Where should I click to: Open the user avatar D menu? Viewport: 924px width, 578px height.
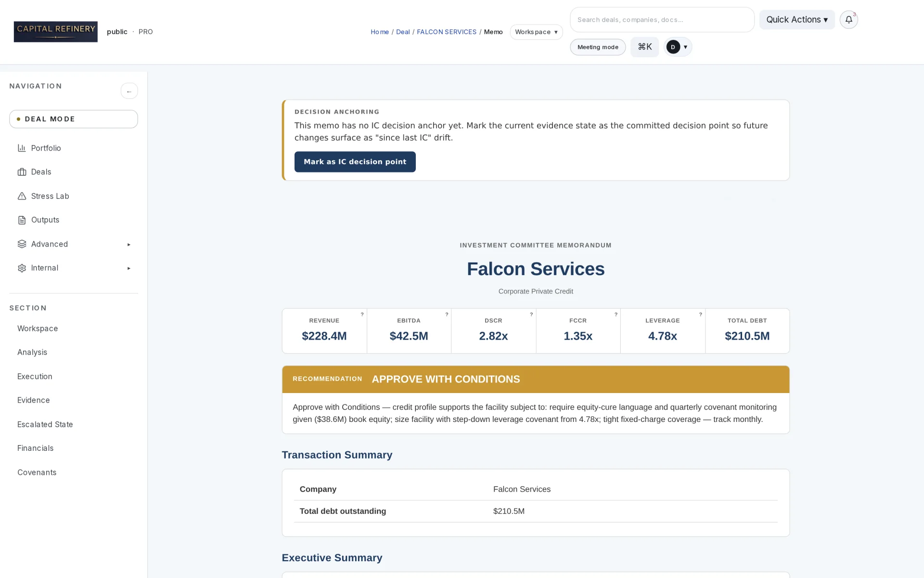click(x=678, y=47)
